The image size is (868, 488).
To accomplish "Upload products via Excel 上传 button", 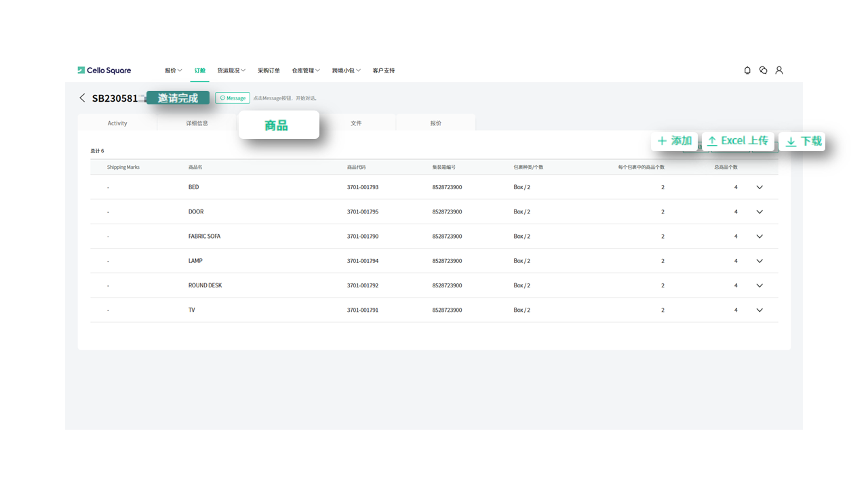I will click(738, 141).
